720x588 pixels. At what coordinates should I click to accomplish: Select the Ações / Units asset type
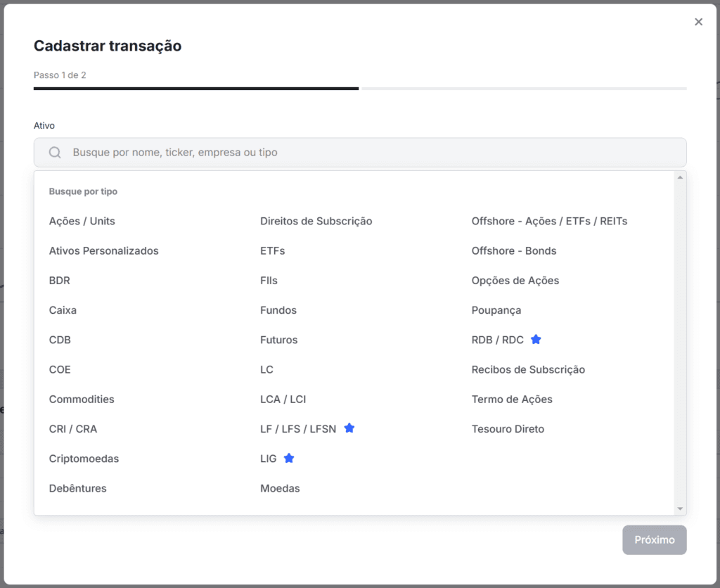coord(82,222)
